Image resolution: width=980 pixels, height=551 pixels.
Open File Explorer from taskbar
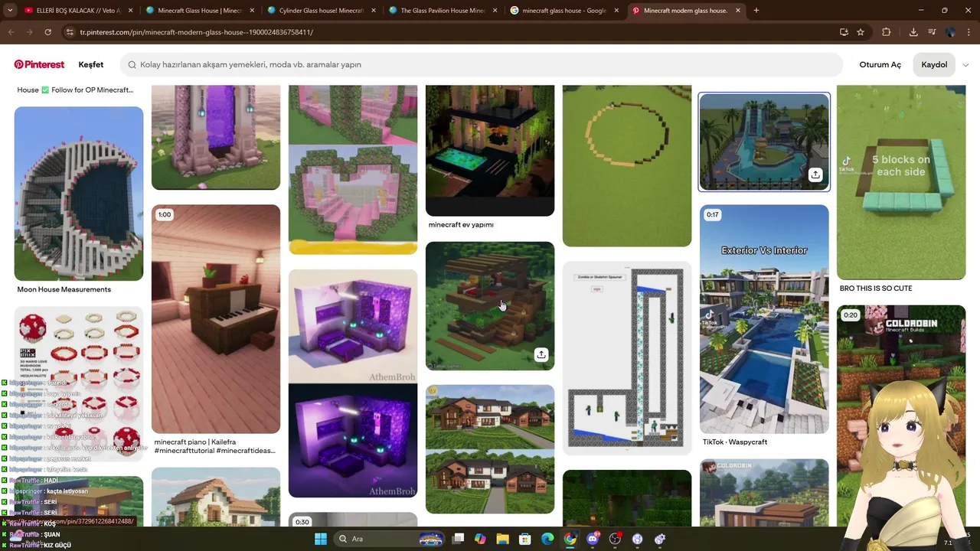502,539
